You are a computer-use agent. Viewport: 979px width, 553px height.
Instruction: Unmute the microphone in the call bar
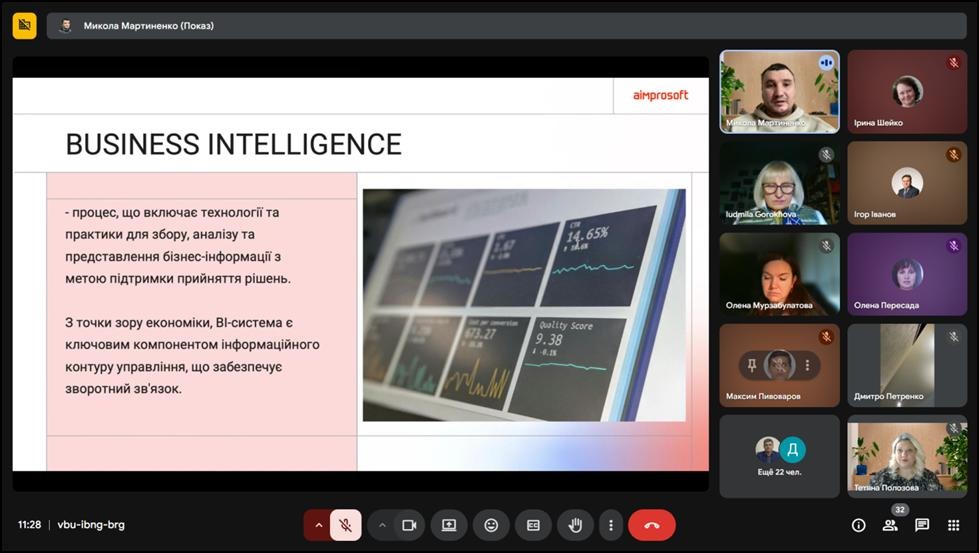pyautogui.click(x=345, y=525)
